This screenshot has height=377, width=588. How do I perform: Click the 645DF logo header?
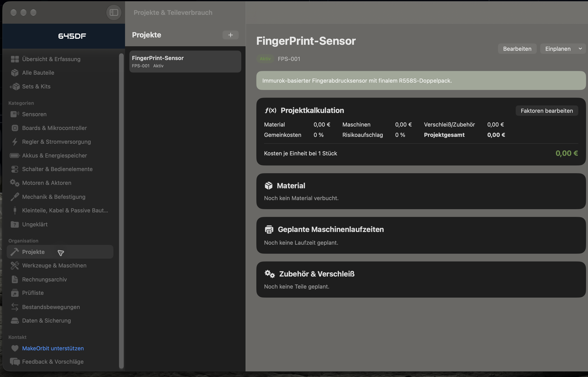72,36
